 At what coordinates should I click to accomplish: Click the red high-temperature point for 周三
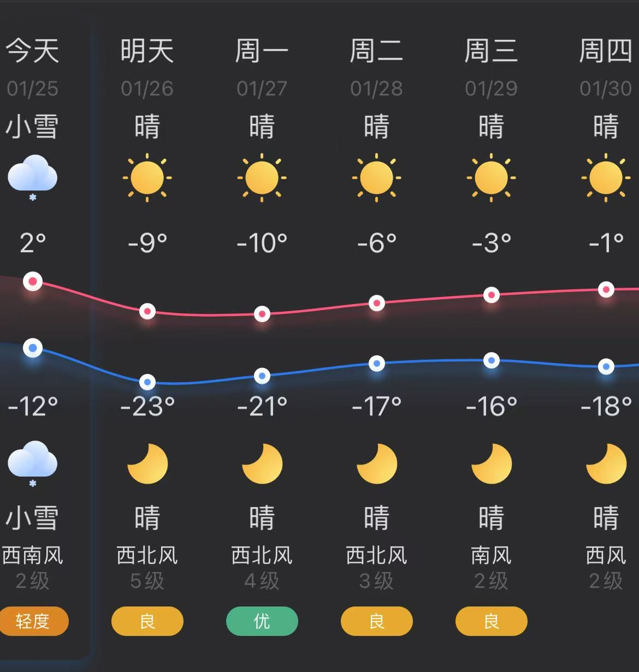[x=492, y=295]
